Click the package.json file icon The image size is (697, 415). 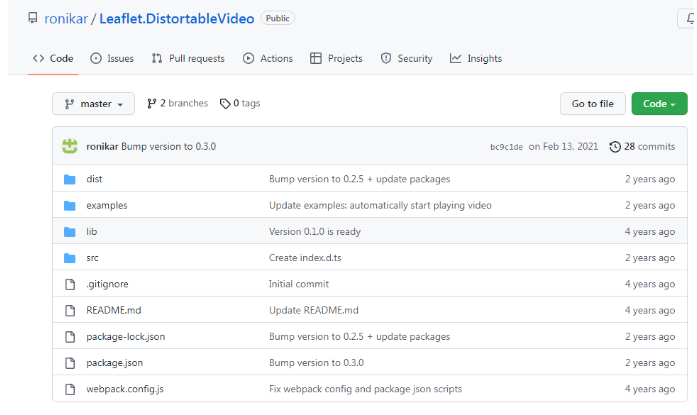tap(70, 363)
